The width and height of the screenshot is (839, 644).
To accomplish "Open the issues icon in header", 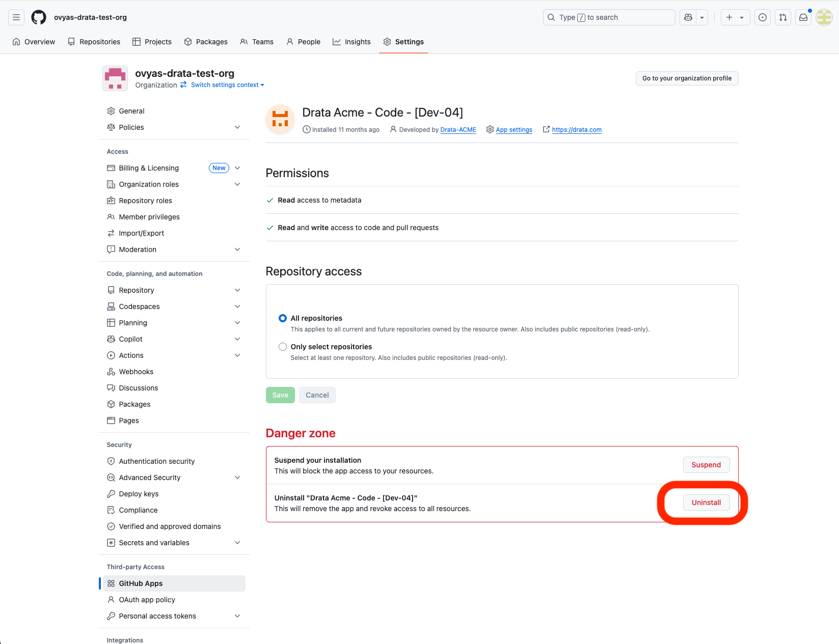I will [763, 17].
